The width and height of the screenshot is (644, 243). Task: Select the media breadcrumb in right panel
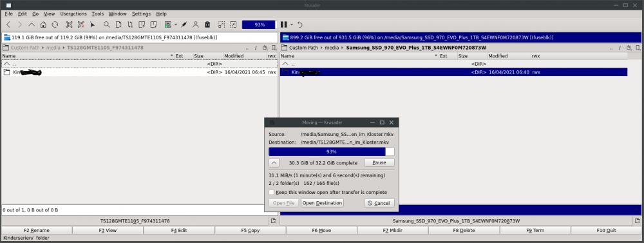tap(332, 48)
